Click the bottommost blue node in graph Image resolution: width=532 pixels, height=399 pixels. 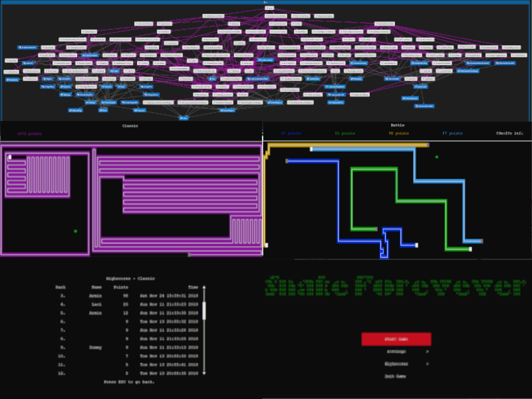coord(184,118)
